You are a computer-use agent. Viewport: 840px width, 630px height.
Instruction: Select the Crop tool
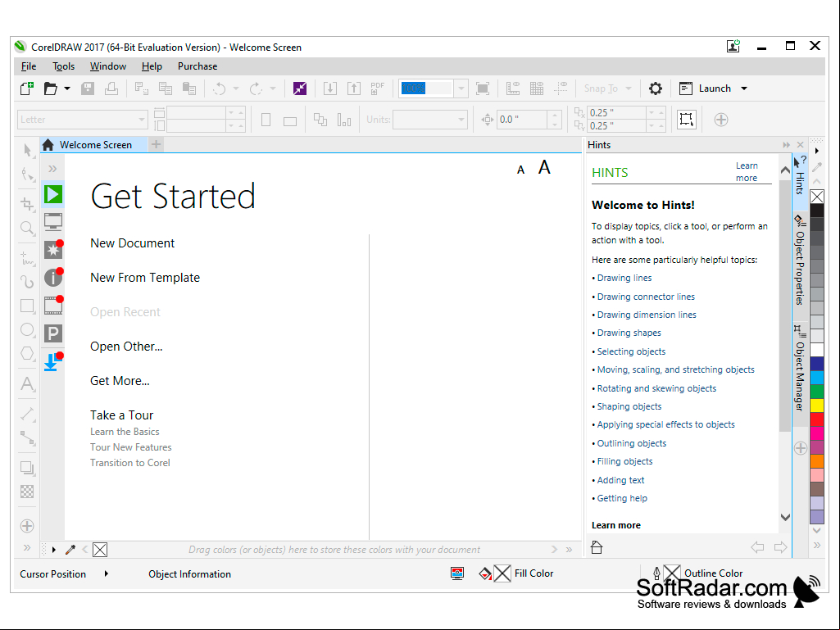[x=27, y=203]
